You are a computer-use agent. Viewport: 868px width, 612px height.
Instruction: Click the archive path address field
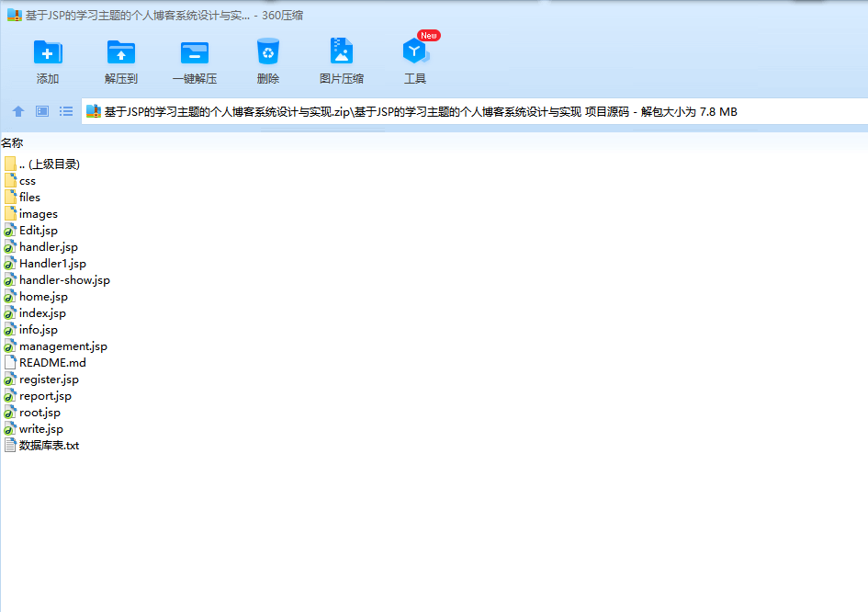click(474, 111)
